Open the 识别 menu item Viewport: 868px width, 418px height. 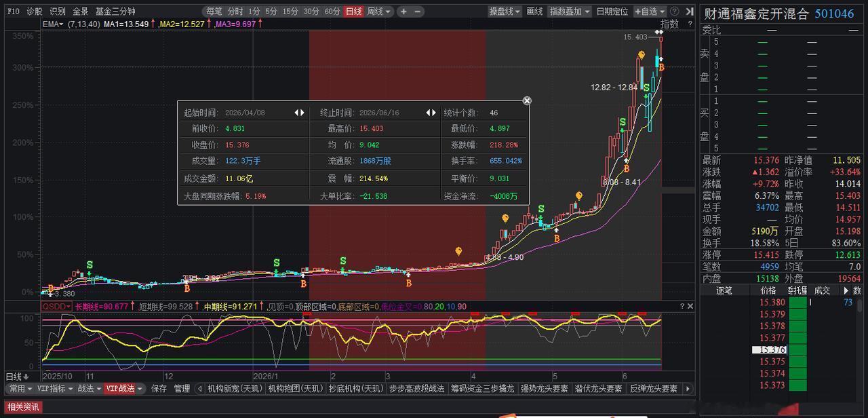pos(58,12)
